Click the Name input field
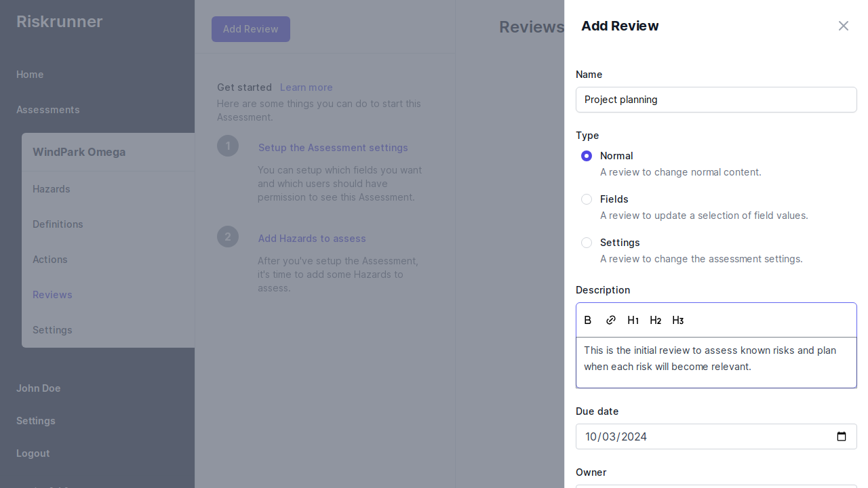This screenshot has width=868, height=488. click(x=716, y=100)
